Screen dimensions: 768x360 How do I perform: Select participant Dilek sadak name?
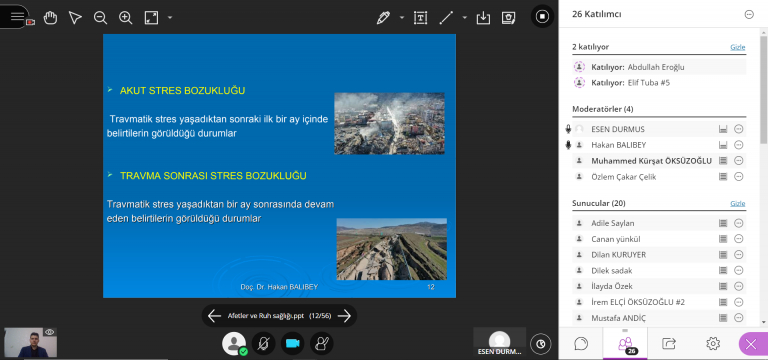pos(612,270)
